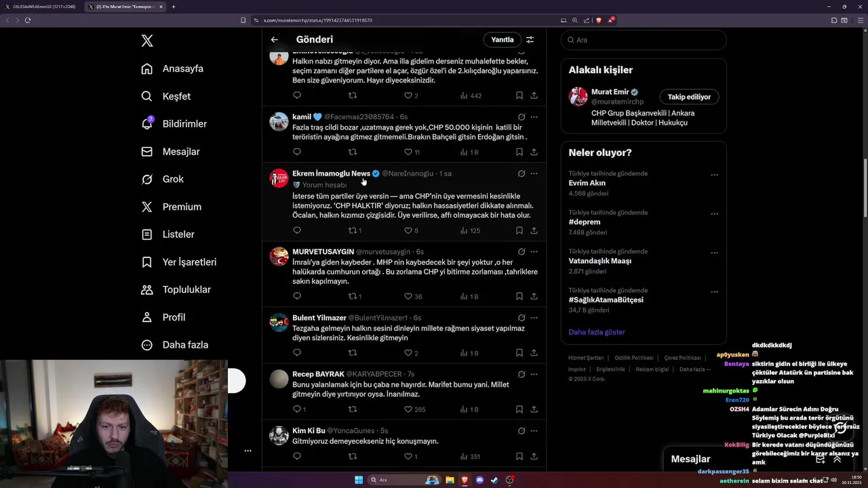Open Grok in the sidebar
The image size is (868, 488).
click(162, 179)
